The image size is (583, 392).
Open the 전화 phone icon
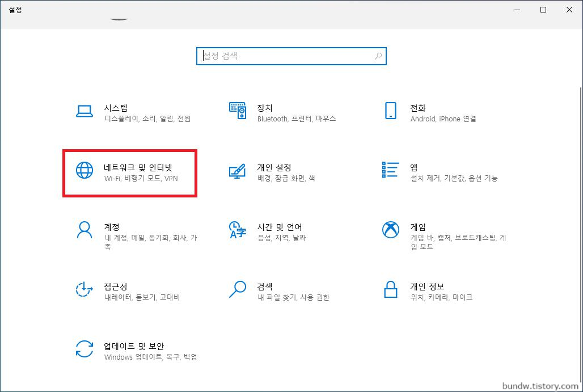click(390, 111)
